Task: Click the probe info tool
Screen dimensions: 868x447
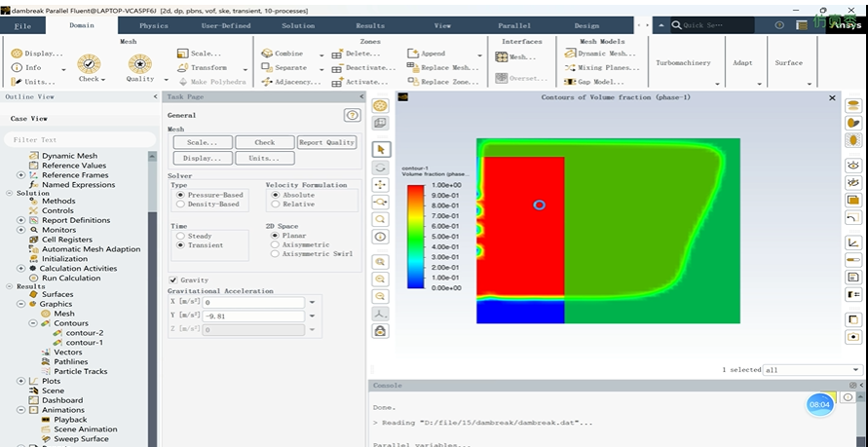Action: tap(380, 237)
